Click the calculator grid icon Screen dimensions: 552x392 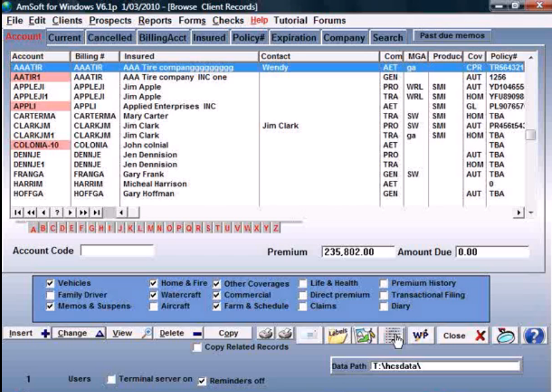(x=393, y=334)
